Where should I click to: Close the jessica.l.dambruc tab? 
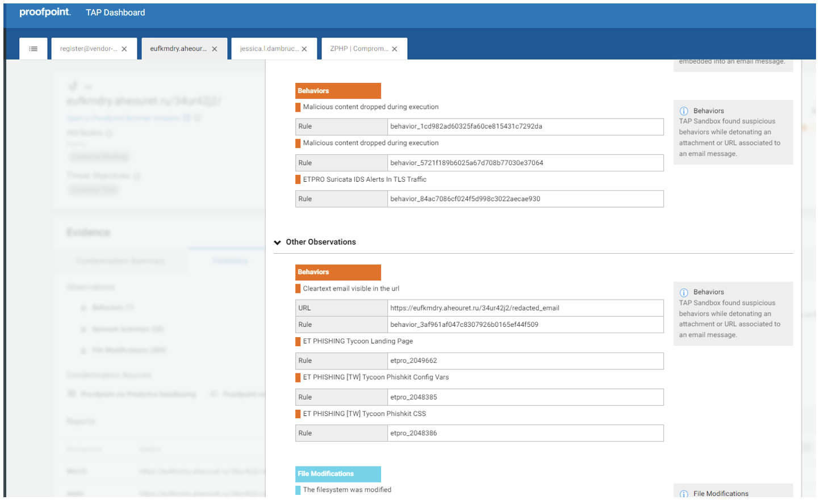(304, 49)
